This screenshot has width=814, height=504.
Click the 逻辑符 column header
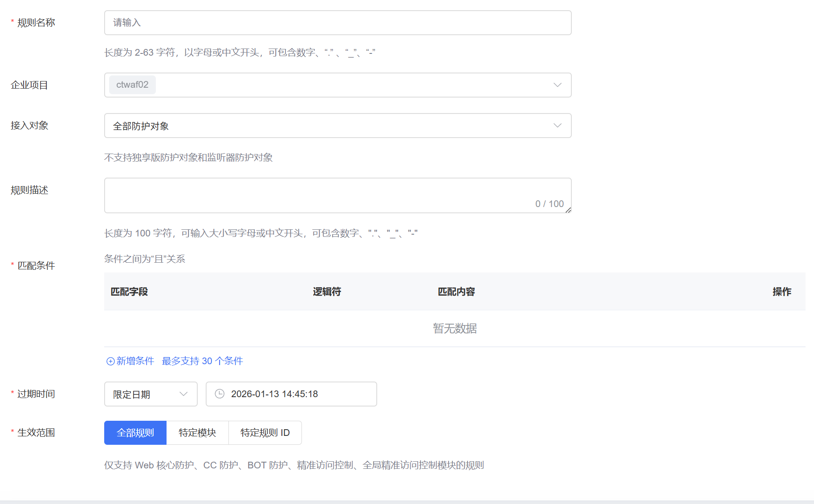click(327, 292)
